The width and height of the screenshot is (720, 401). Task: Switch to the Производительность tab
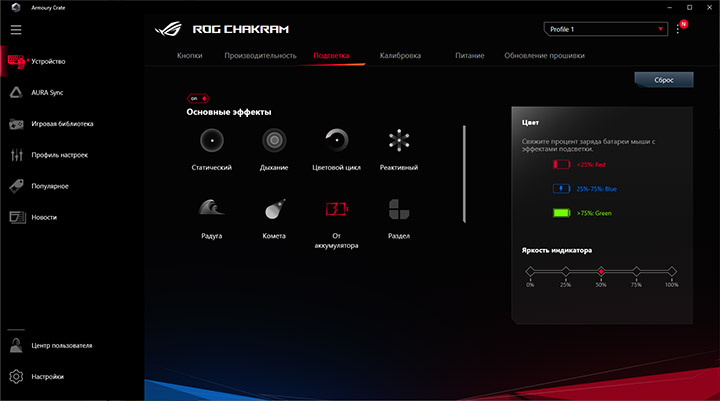(260, 56)
